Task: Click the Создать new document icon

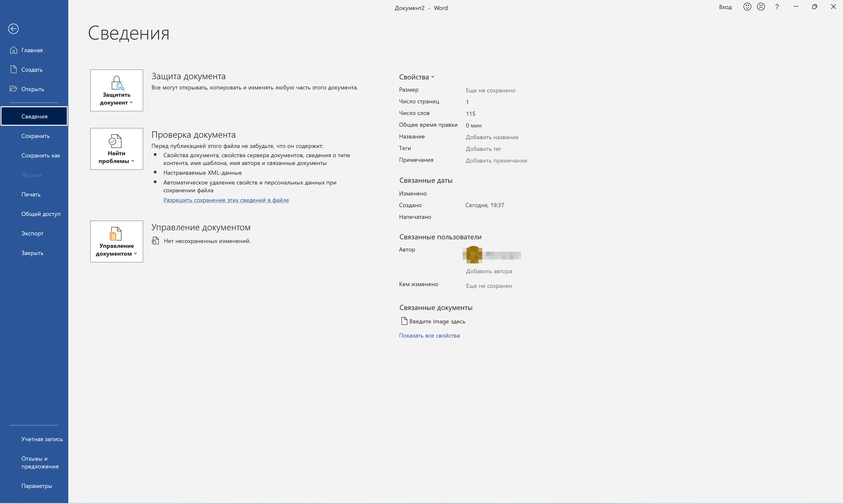Action: 14,69
